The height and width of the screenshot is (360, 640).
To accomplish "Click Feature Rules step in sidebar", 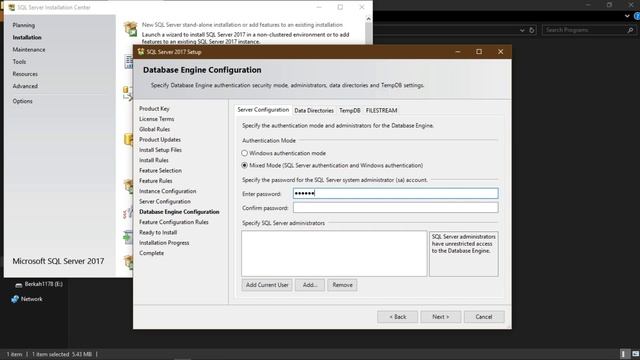I will click(156, 181).
